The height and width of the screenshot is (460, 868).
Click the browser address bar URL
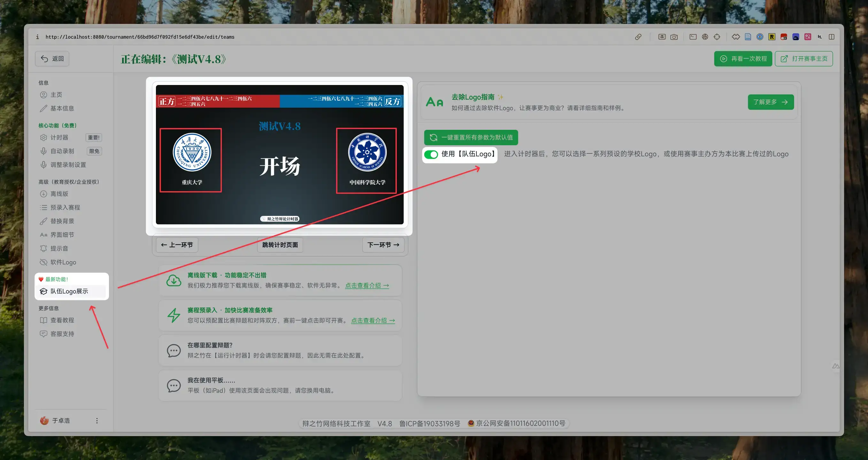140,37
